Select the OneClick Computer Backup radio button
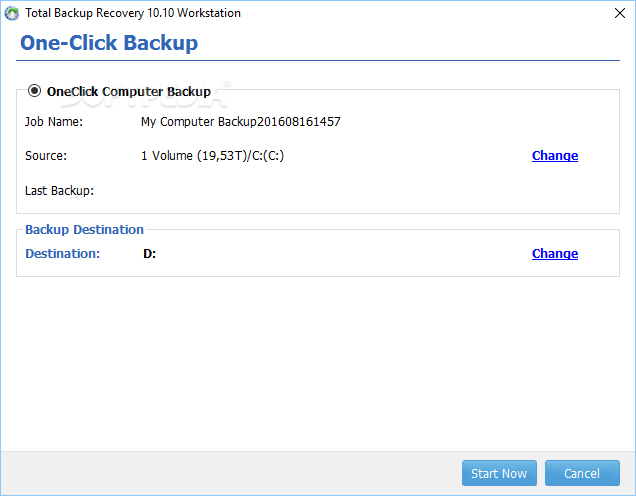The height and width of the screenshot is (496, 636). (x=34, y=91)
